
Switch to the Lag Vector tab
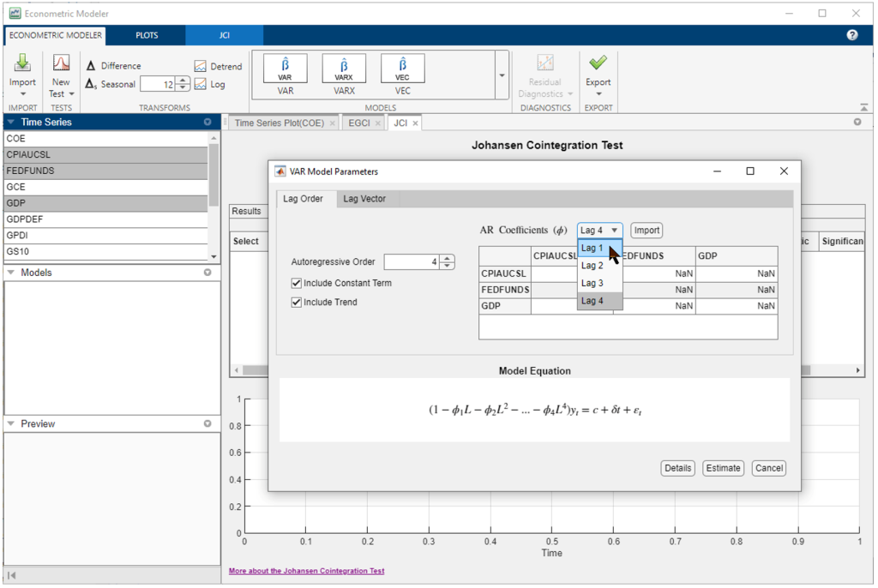(x=364, y=199)
